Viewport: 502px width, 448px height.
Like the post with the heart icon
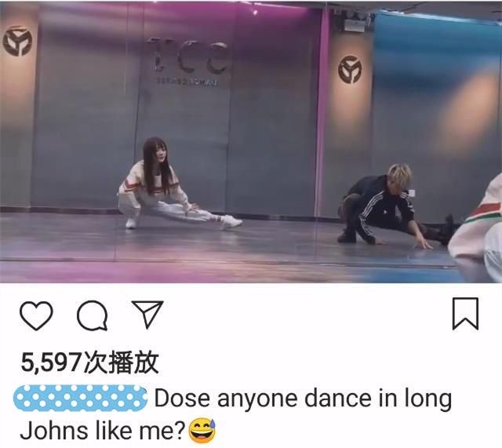click(36, 315)
